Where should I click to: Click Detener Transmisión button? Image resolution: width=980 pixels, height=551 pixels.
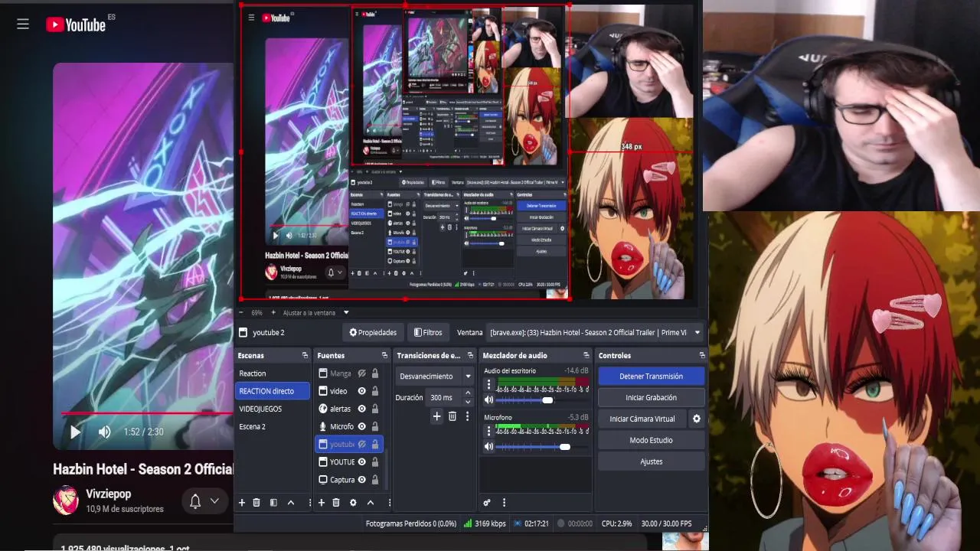pos(651,376)
